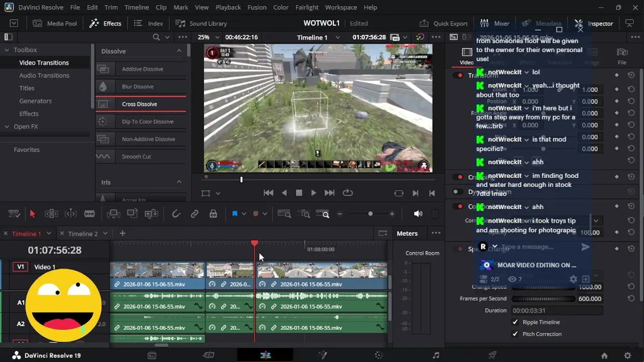The width and height of the screenshot is (644, 362).
Task: Click the Overwrite Clip icon
Action: coord(132,214)
